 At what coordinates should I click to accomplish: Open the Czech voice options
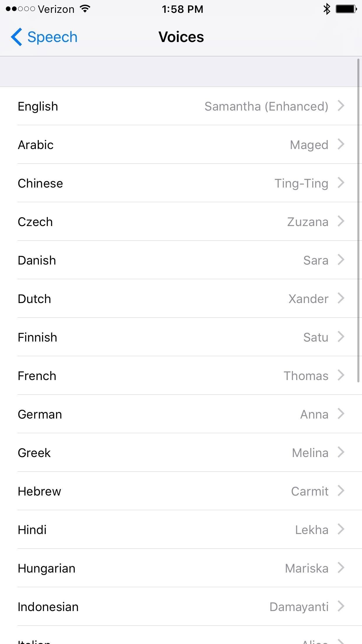181,222
